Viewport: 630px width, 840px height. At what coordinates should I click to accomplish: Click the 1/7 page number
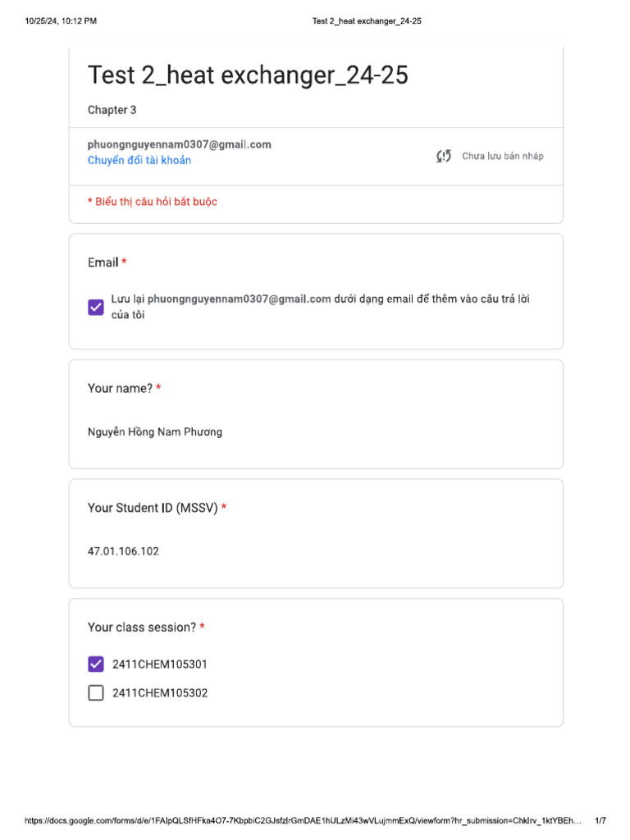coord(600,820)
